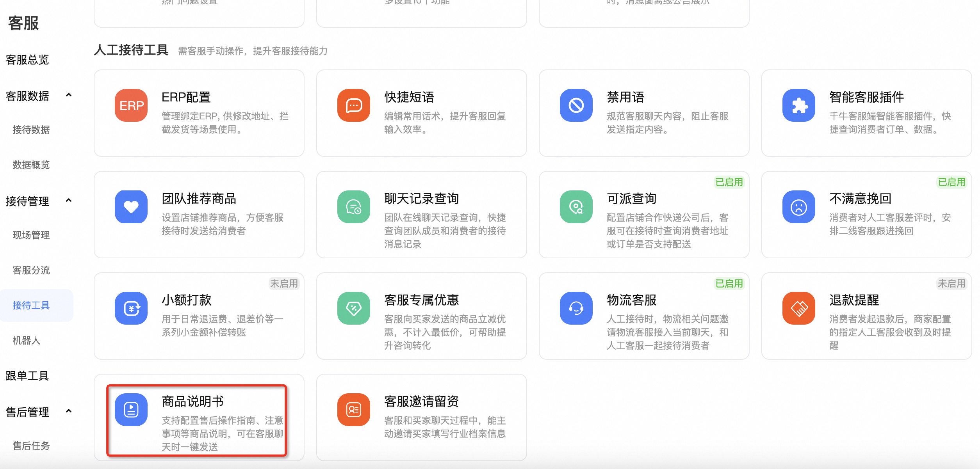This screenshot has height=469, width=980.
Task: Click description 编辑常用话术，提升客服回复输入效率
Action: [x=445, y=123]
